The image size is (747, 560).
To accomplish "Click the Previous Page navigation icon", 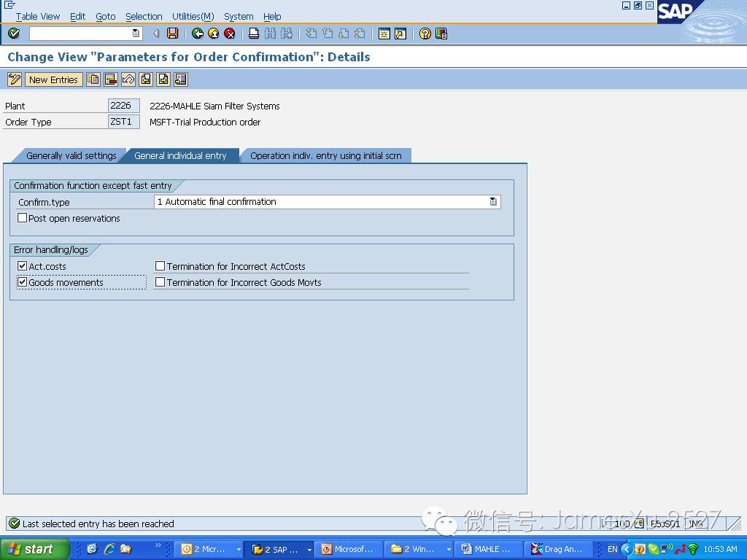I will pos(328,34).
